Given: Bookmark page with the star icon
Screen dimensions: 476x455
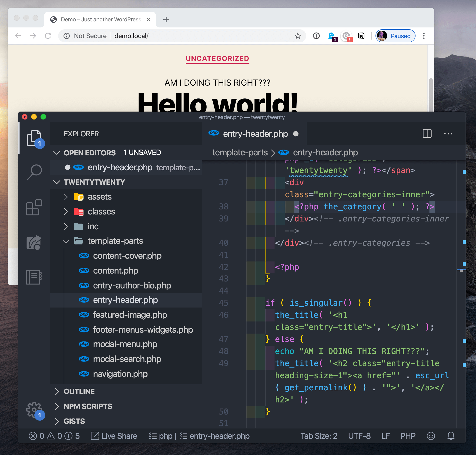Looking at the screenshot, I should coord(298,36).
